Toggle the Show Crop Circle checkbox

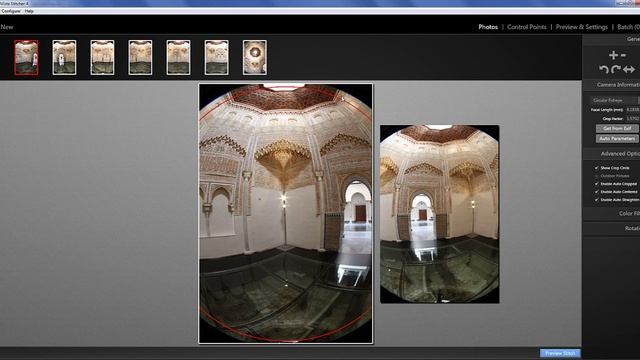(597, 168)
